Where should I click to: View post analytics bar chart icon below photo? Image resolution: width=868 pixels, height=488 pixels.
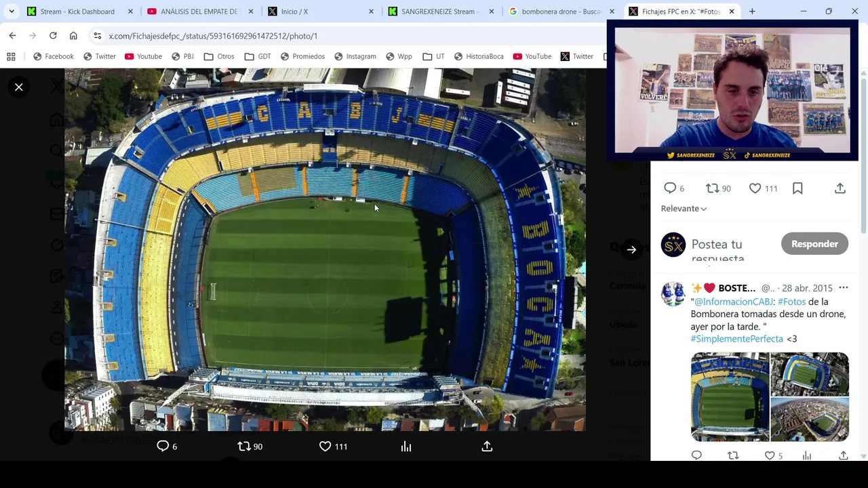coord(406,446)
